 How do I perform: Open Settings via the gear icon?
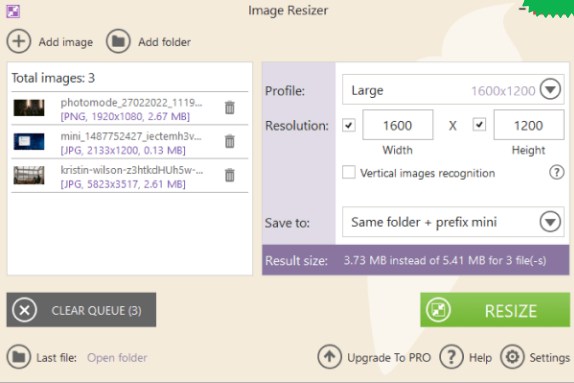click(512, 357)
